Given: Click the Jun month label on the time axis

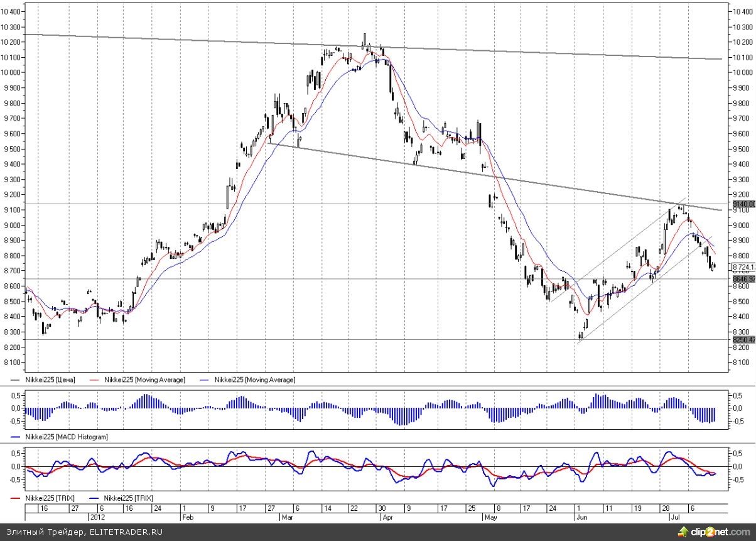Looking at the screenshot, I should pyautogui.click(x=581, y=517).
